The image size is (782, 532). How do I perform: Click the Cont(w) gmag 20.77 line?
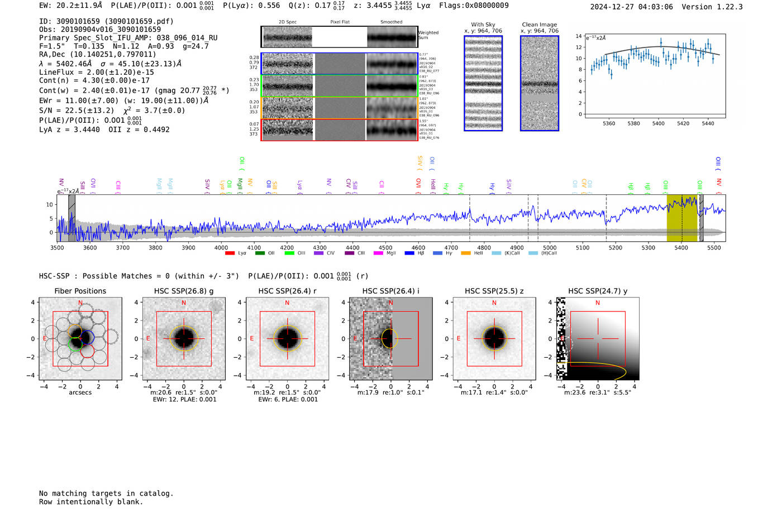(x=134, y=90)
